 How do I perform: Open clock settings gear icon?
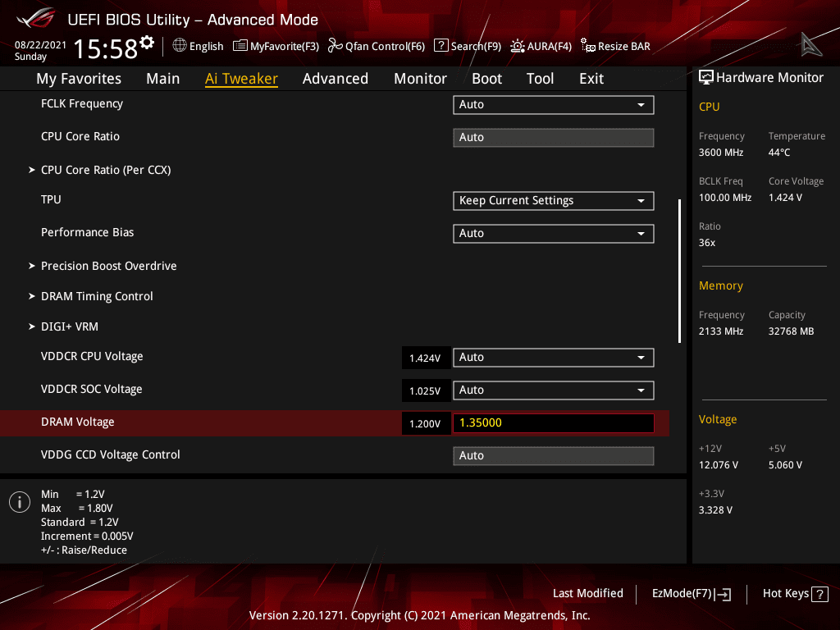point(147,43)
